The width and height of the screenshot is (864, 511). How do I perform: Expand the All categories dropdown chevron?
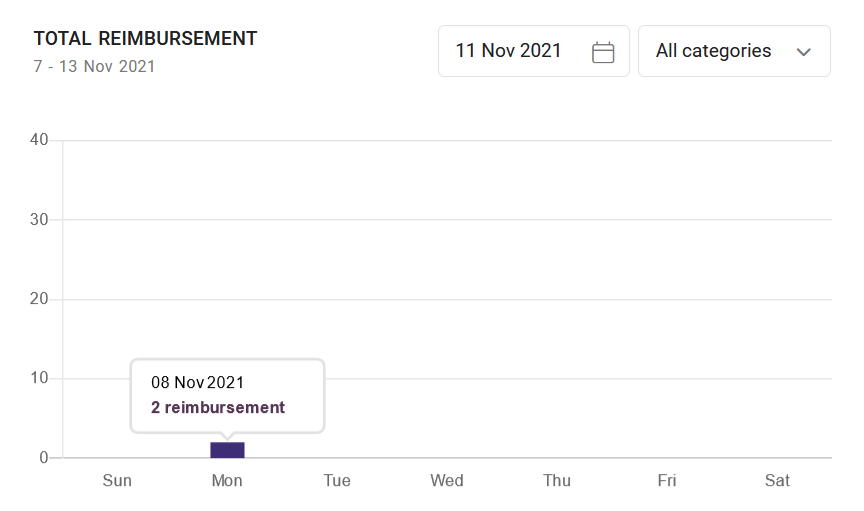point(803,52)
